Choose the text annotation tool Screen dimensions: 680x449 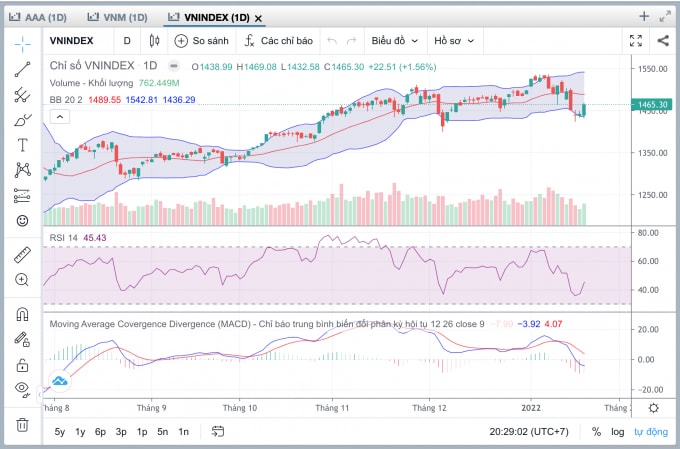[x=22, y=145]
